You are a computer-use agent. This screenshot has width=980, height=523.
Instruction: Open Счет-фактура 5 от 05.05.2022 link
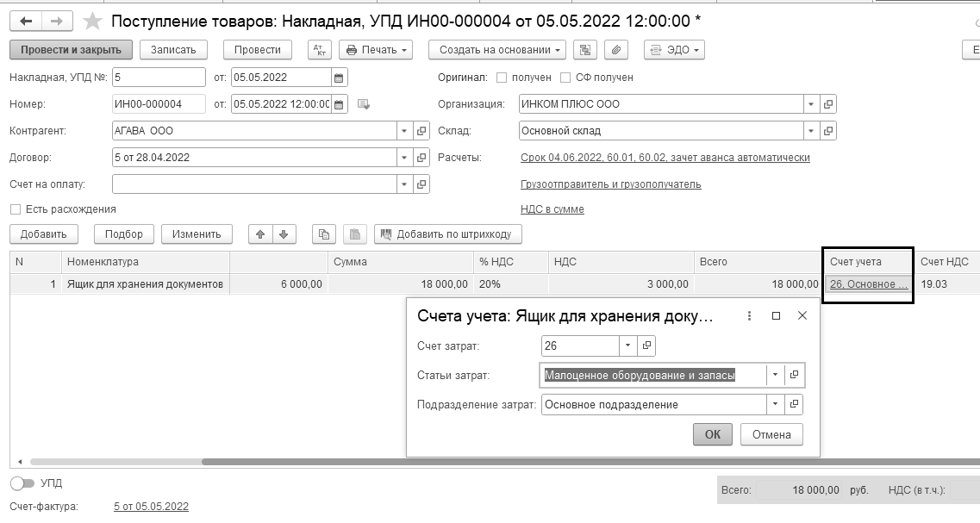151,507
